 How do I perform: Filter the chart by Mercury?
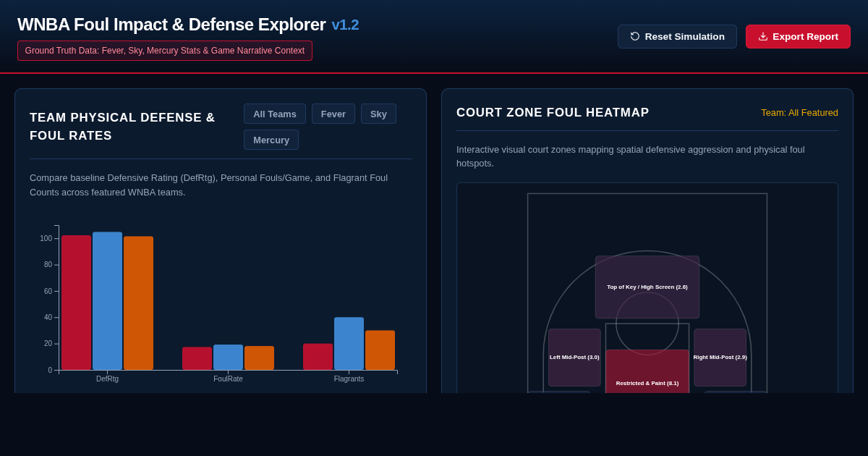[271, 140]
